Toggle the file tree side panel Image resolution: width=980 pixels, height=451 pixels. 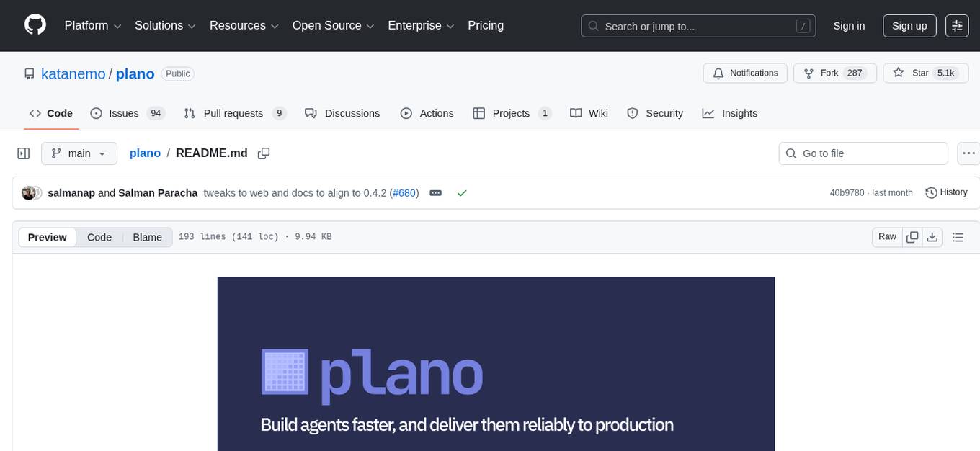pyautogui.click(x=23, y=153)
